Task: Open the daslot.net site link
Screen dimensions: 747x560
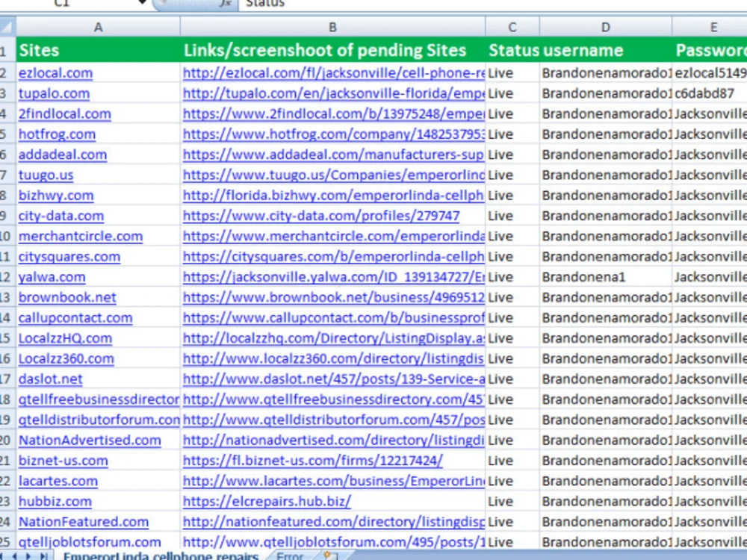Action: pyautogui.click(x=51, y=379)
